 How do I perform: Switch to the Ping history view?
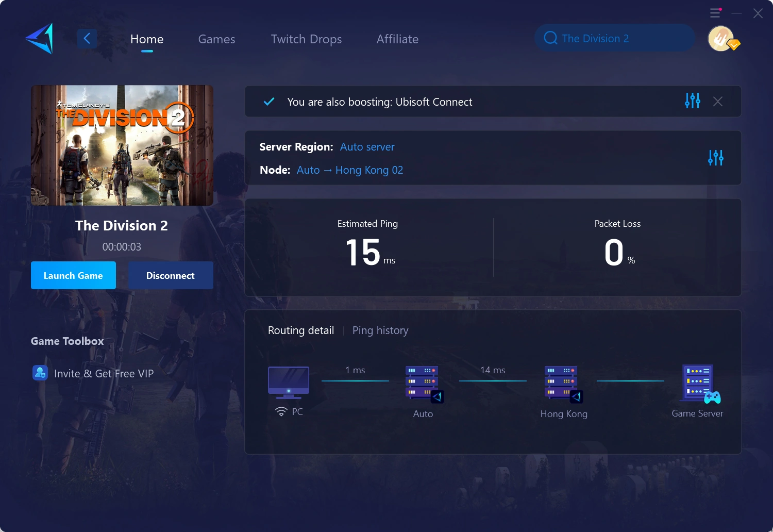[380, 330]
